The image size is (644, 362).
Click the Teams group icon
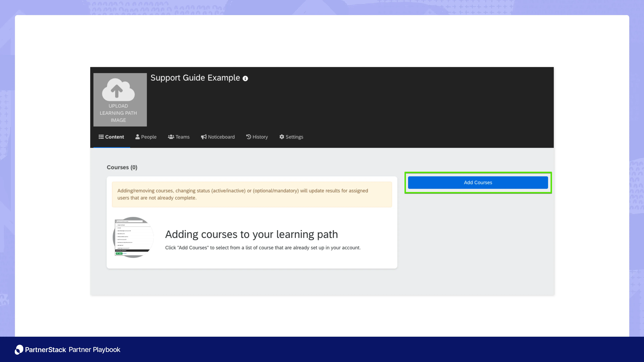tap(171, 137)
